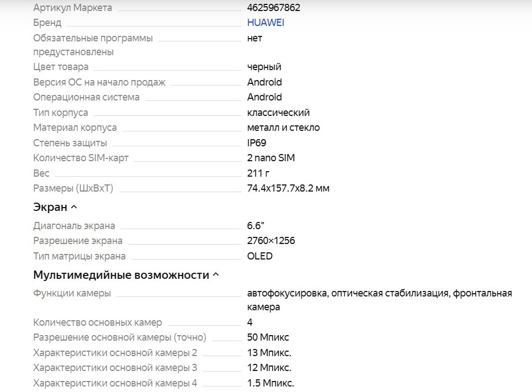Click the 2 nano SIM value
532x392 pixels.
pos(271,158)
